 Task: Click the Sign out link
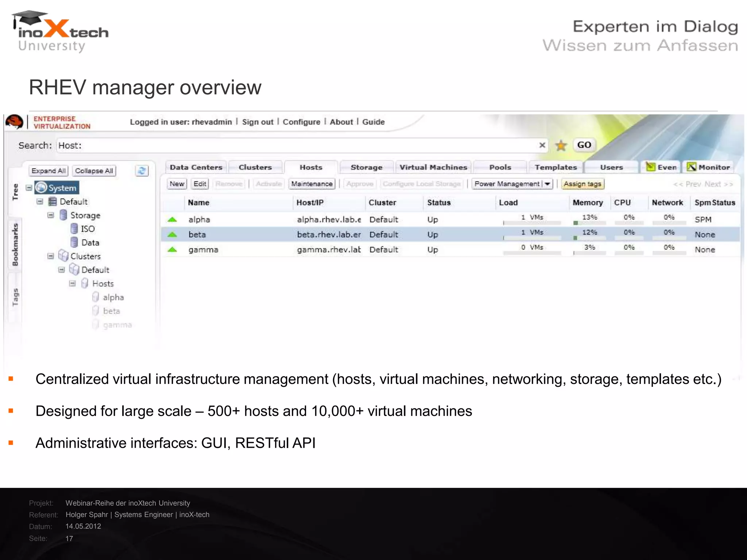(x=258, y=122)
